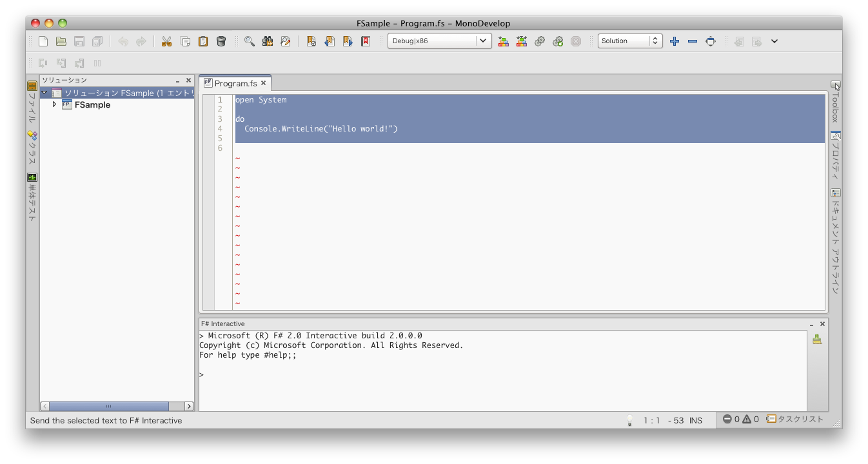The width and height of the screenshot is (868, 464).
Task: Click the Stop round X icon
Action: [x=576, y=41]
